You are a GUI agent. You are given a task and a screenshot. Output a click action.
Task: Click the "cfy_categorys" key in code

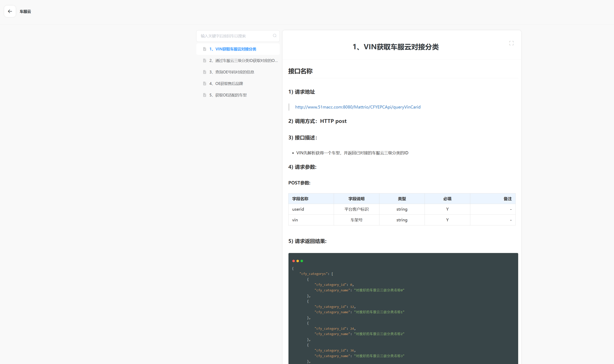(x=314, y=274)
